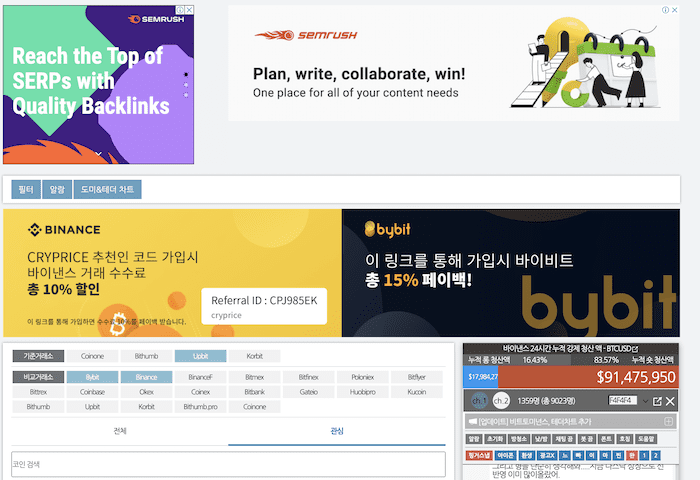Click the Semrush 'Reach the Top' ad
The image size is (700, 480).
tap(98, 85)
